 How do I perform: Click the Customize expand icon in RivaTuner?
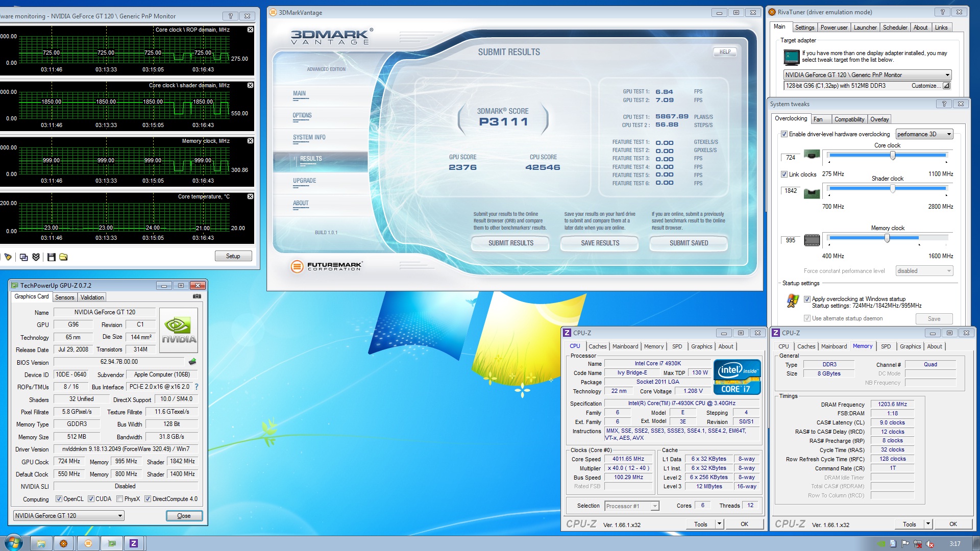click(946, 86)
